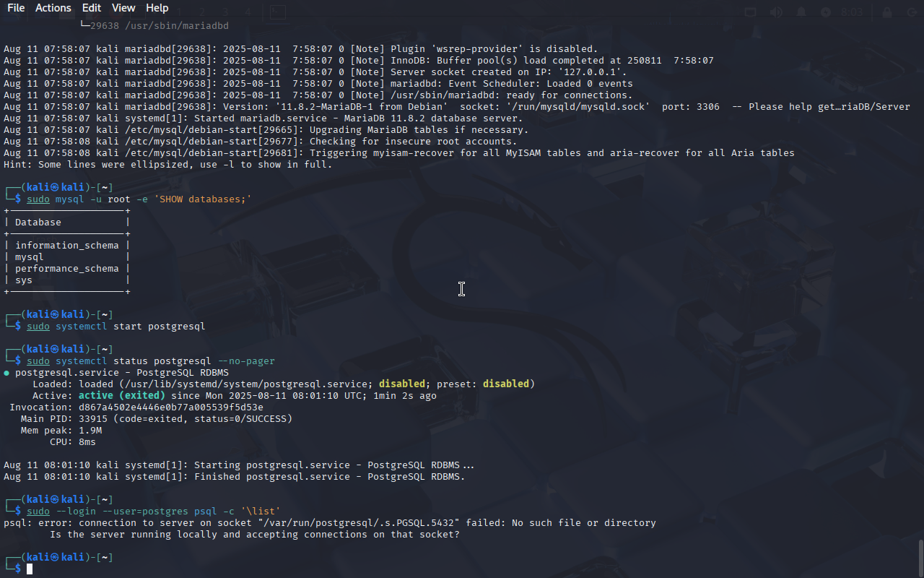Click 'Event Scheduler: Loaded 0 events' line
924x578 pixels.
coord(318,84)
